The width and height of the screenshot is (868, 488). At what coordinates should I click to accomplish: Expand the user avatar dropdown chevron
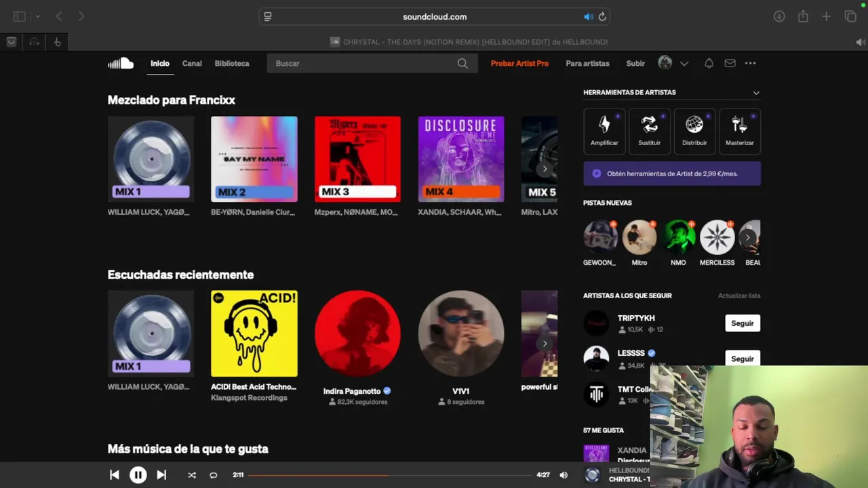pyautogui.click(x=684, y=64)
